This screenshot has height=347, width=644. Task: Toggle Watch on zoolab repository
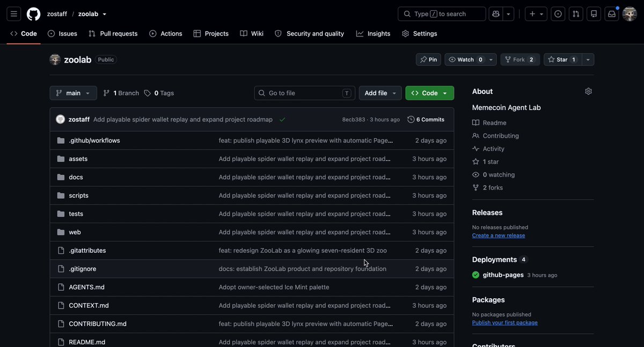point(465,60)
